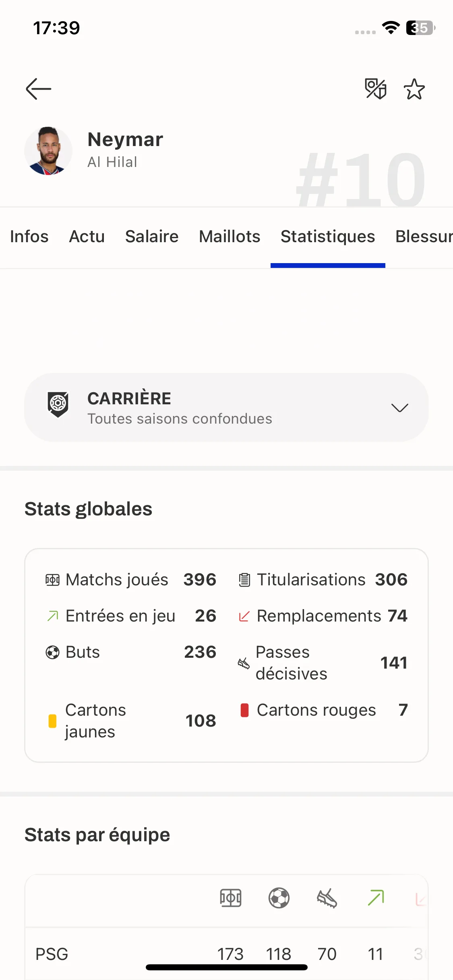Image resolution: width=453 pixels, height=980 pixels.
Task: Click the chevron in the Carrière selector
Action: 399,408
